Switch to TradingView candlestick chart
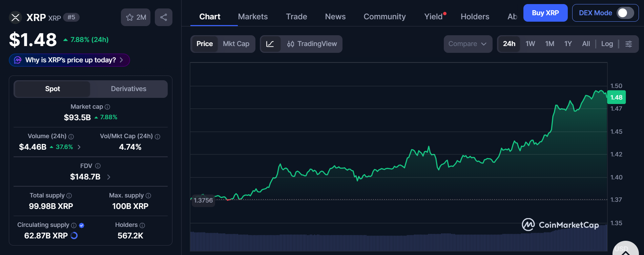This screenshot has width=644, height=255. (312, 44)
